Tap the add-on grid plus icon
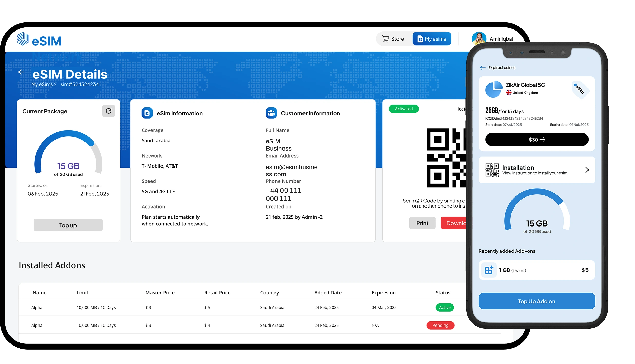This screenshot has width=635, height=364. point(488,270)
